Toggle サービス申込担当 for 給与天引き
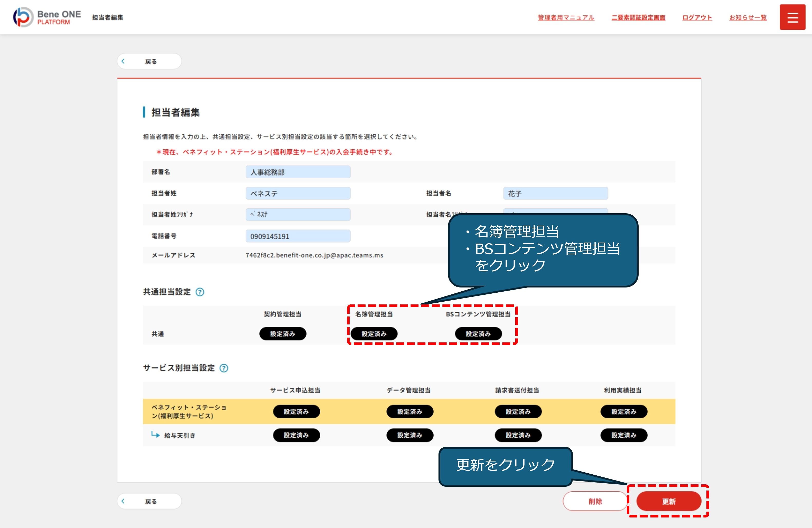The height and width of the screenshot is (528, 812). click(296, 435)
